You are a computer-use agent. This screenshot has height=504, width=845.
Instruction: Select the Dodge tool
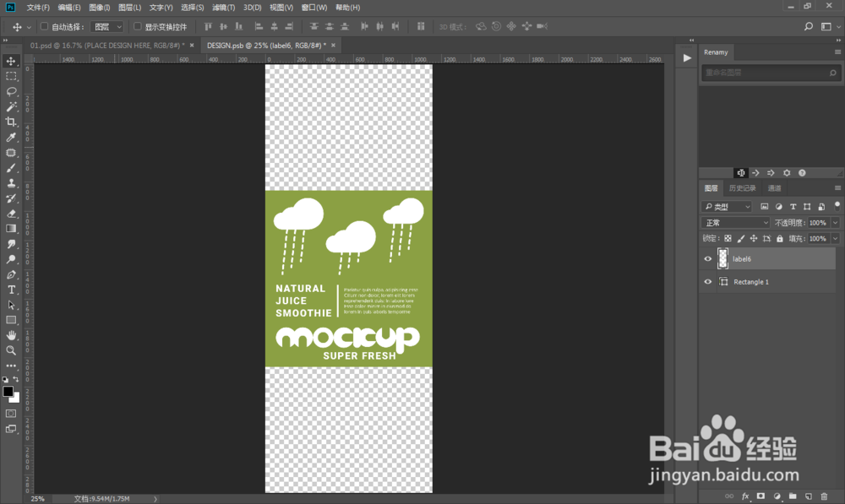pyautogui.click(x=11, y=259)
